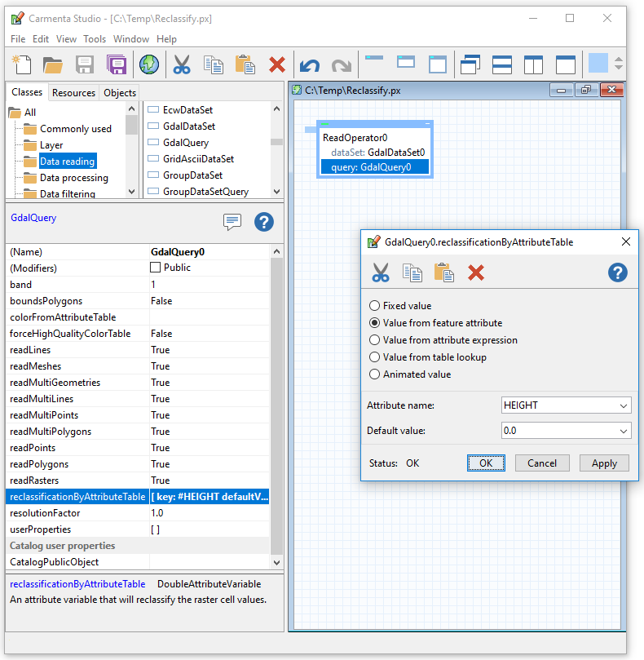Screen dimensions: 644x660
Task: Click the light blue color swatch in toolbar
Action: pyautogui.click(x=598, y=64)
